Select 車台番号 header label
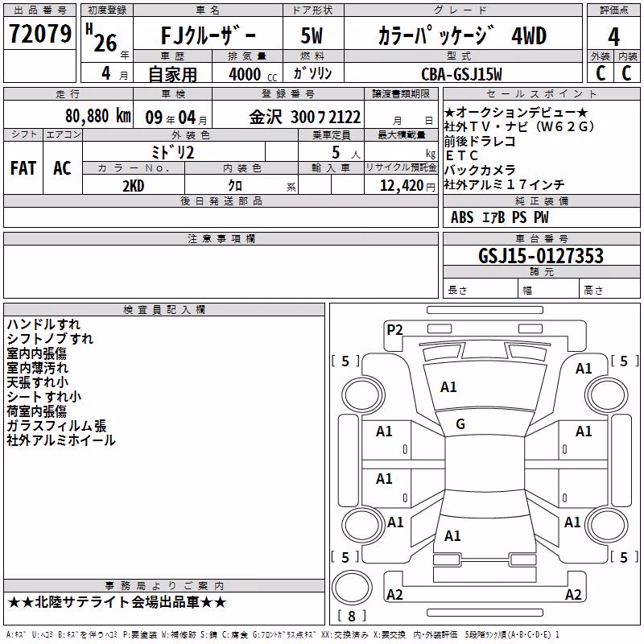The image size is (644, 644). [x=541, y=238]
